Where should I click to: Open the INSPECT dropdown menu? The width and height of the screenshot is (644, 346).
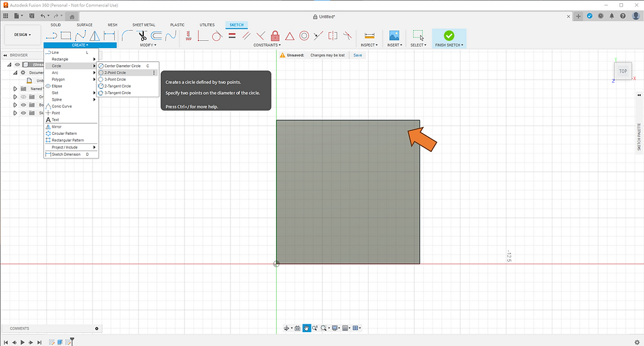click(369, 45)
